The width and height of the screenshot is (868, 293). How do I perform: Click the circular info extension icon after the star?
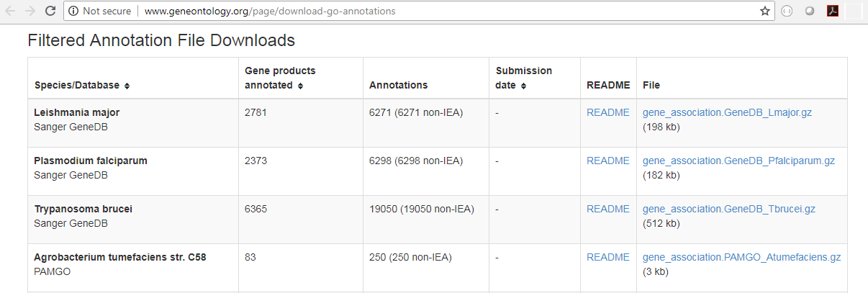(787, 11)
